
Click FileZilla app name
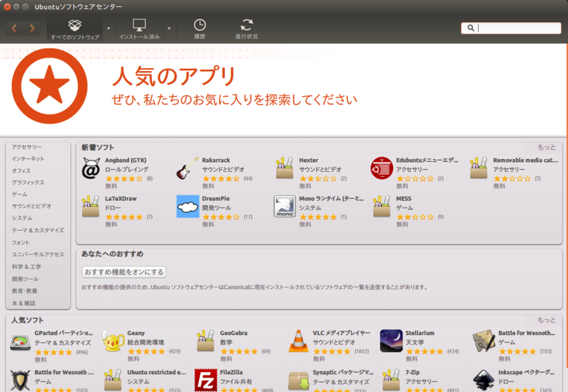click(x=231, y=372)
